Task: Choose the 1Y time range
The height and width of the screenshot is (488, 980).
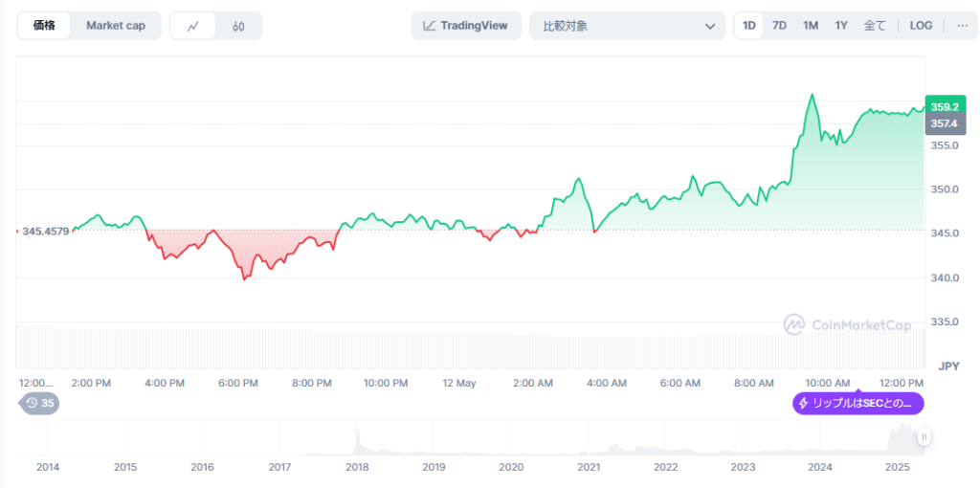Action: point(840,26)
